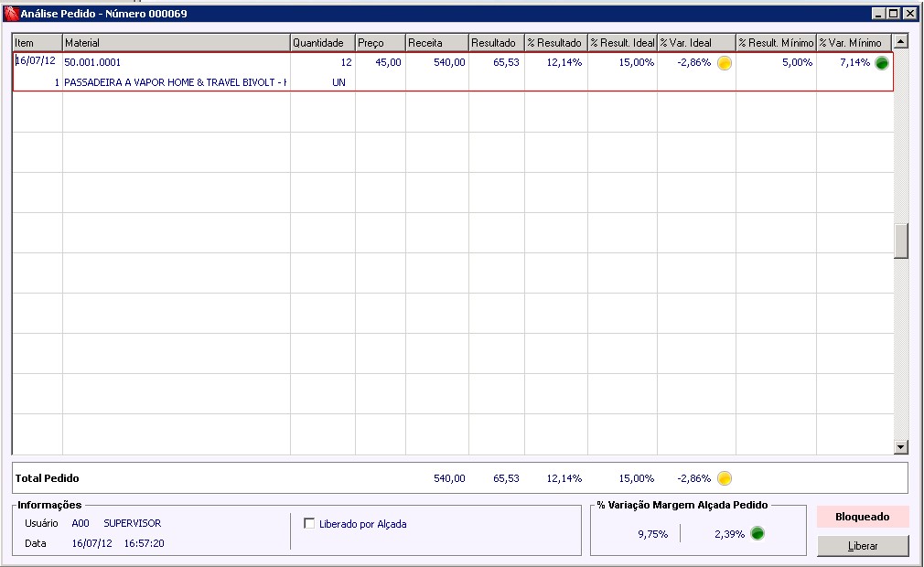Click 2,39% margin variation value
The width and height of the screenshot is (924, 567).
click(x=729, y=534)
